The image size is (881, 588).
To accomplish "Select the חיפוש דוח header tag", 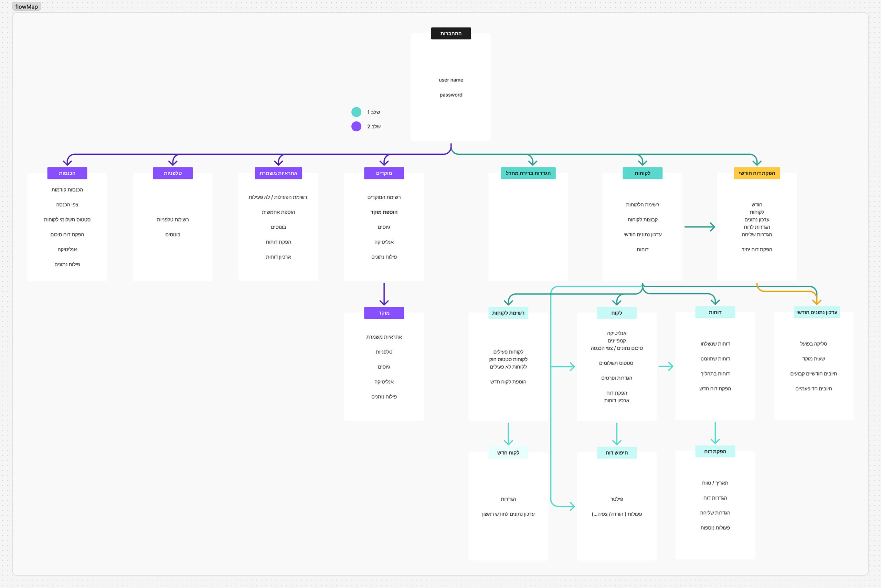I will tap(616, 453).
